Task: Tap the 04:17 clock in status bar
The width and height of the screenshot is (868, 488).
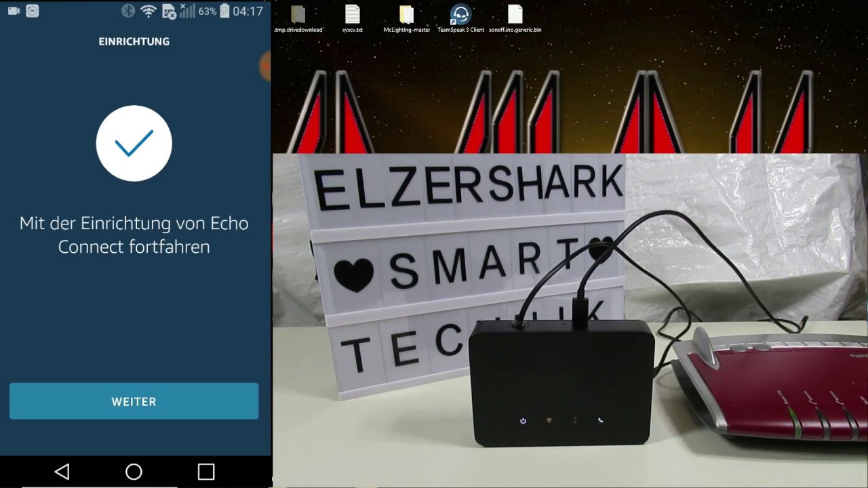Action: coord(248,12)
